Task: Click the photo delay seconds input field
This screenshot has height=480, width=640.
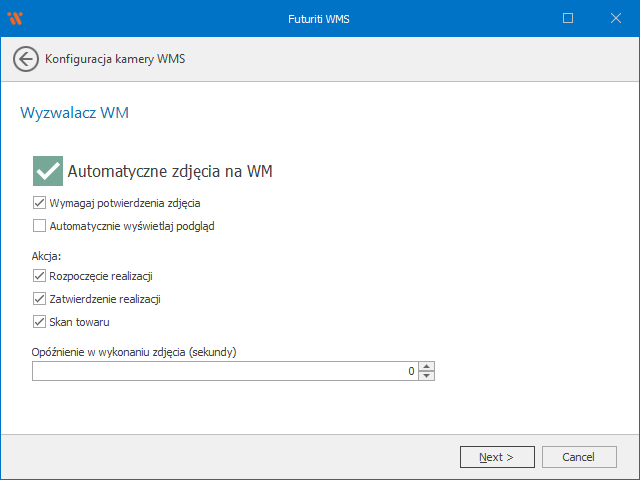Action: click(x=220, y=371)
